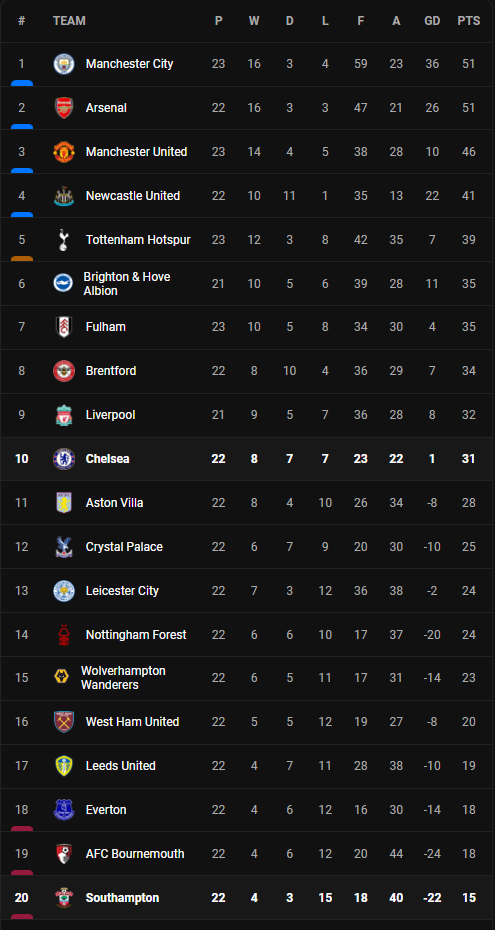Click the TEAM column header

point(69,21)
